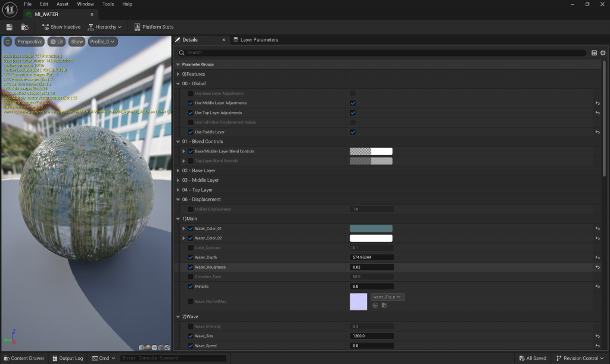Open the Hierarchy dropdown
The height and width of the screenshot is (364, 610).
105,27
